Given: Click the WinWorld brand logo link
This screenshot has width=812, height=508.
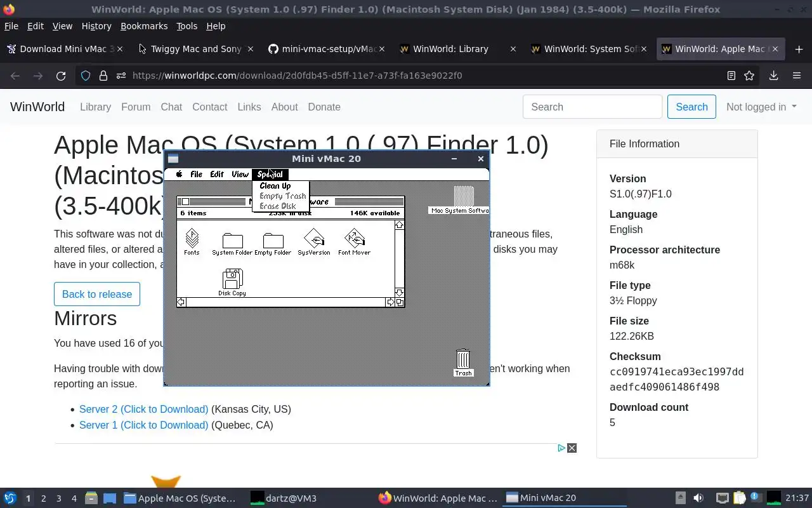Looking at the screenshot, I should pyautogui.click(x=37, y=107).
